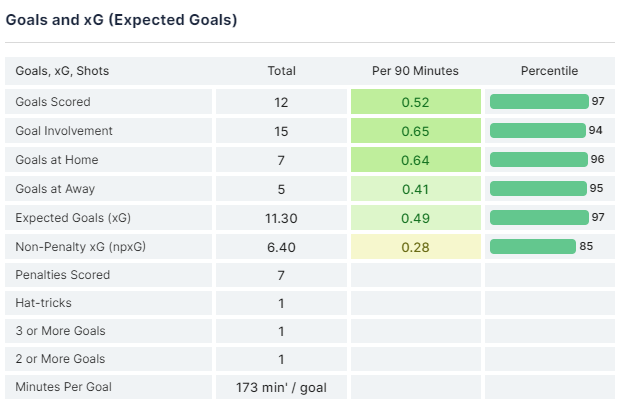Click the Total column header
The width and height of the screenshot is (622, 409).
coord(281,71)
